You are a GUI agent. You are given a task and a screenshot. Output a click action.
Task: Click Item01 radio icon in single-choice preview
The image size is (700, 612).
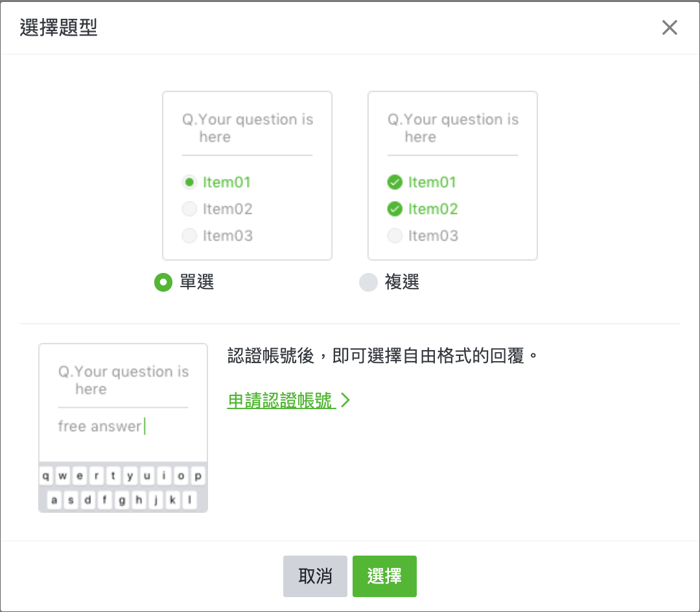pyautogui.click(x=189, y=182)
